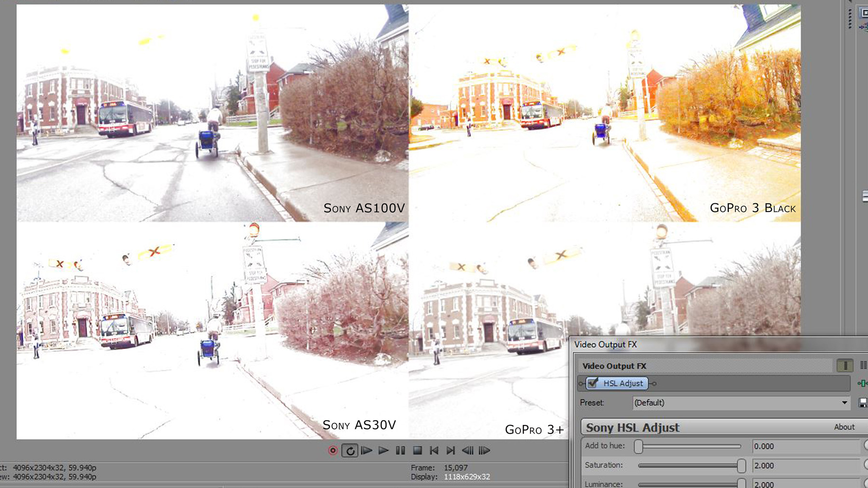Step to Previous Frame
868x488 pixels.
click(467, 450)
